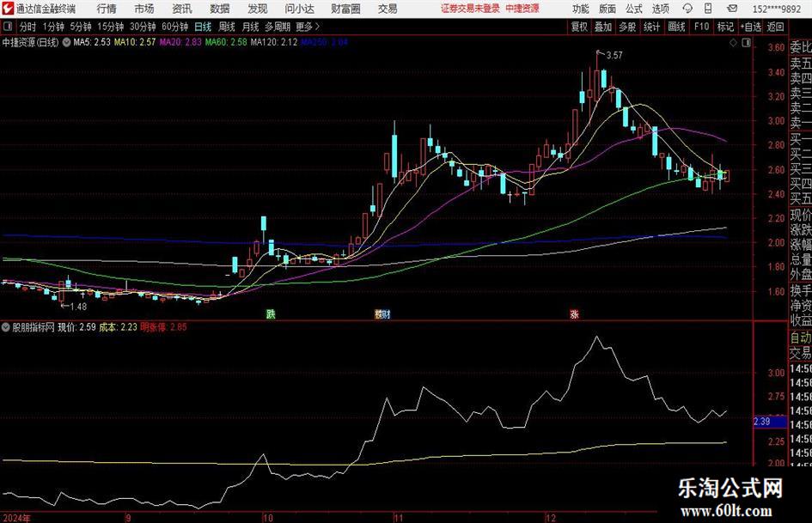The width and height of the screenshot is (812, 523).
Task: Toggle the left sidebar panel icon
Action: point(7,27)
